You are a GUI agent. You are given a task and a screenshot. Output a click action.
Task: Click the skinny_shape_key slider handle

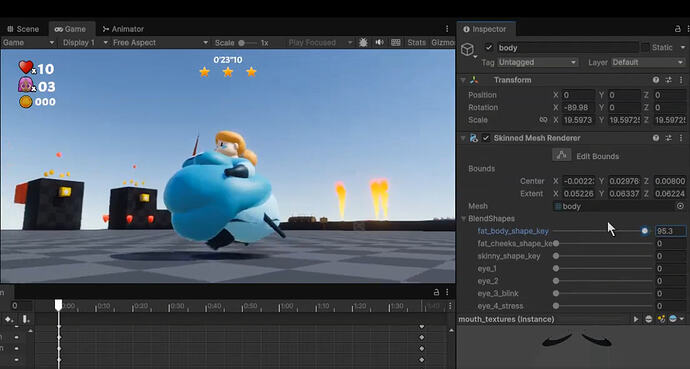pos(556,256)
